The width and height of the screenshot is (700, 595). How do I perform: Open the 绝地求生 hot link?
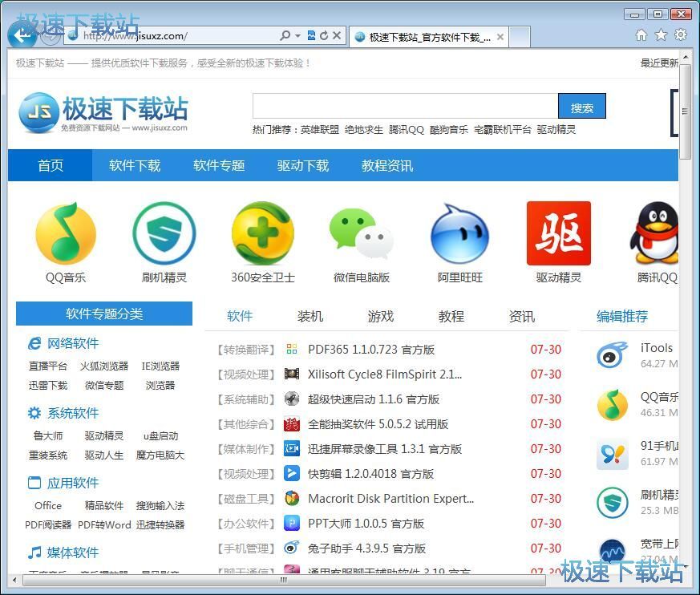pyautogui.click(x=364, y=129)
